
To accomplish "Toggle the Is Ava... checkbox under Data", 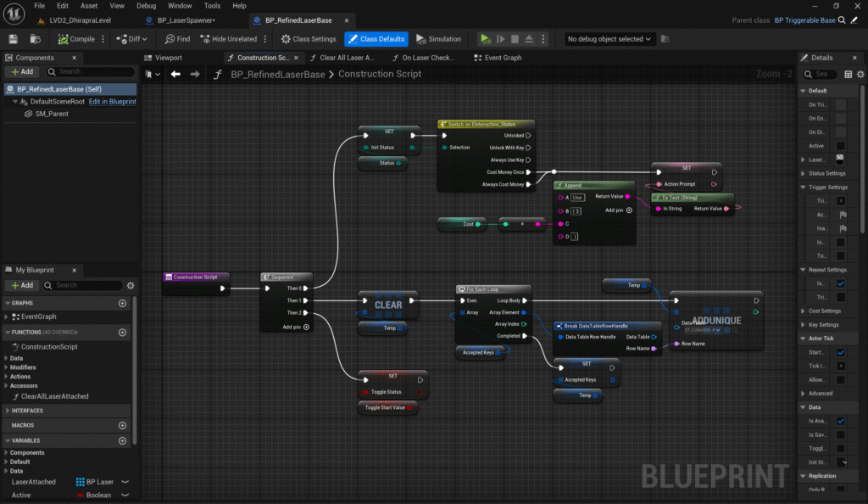I will point(840,421).
